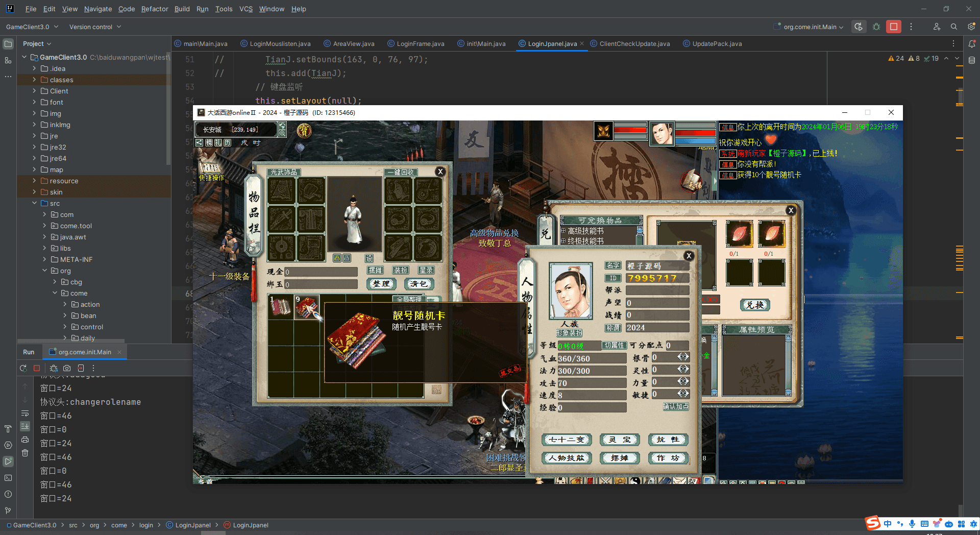
Task: Open the Notifications bell panel
Action: click(x=972, y=44)
